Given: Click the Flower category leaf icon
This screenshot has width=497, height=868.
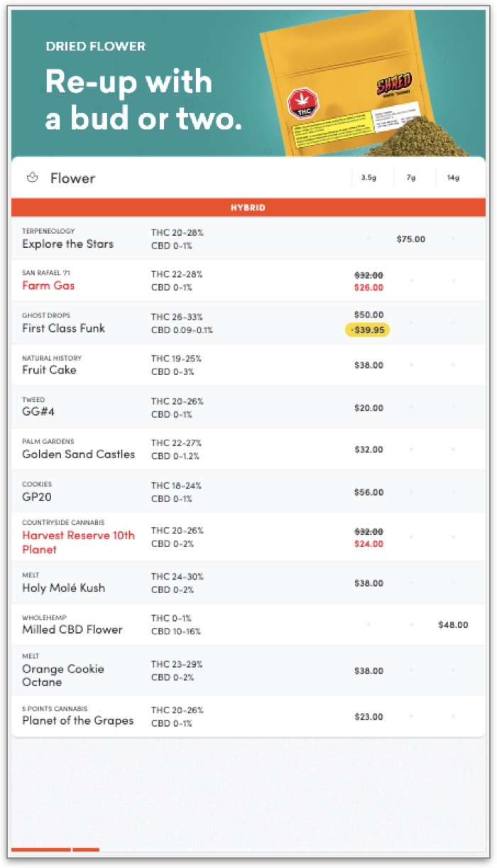Looking at the screenshot, I should tap(31, 178).
